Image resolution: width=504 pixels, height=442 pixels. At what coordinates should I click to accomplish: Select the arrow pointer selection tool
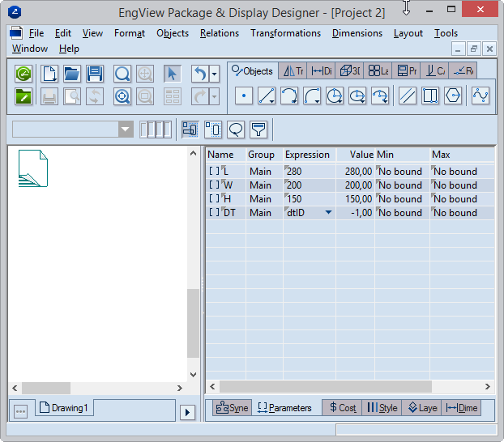172,74
